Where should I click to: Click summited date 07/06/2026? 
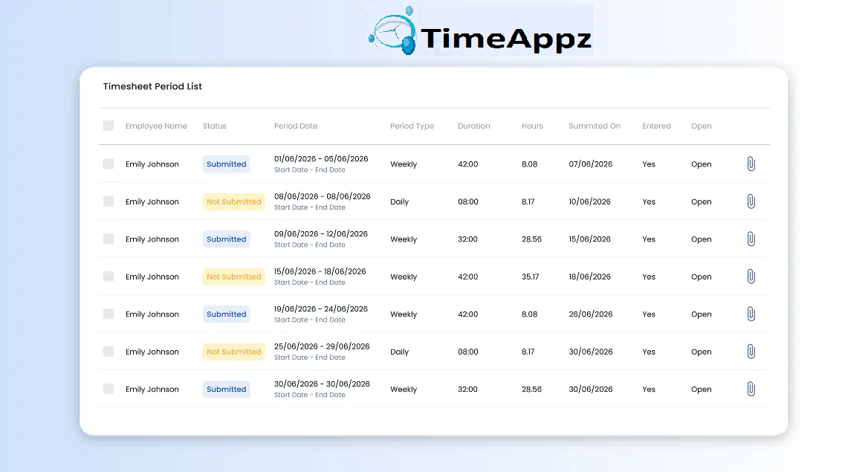pyautogui.click(x=591, y=164)
